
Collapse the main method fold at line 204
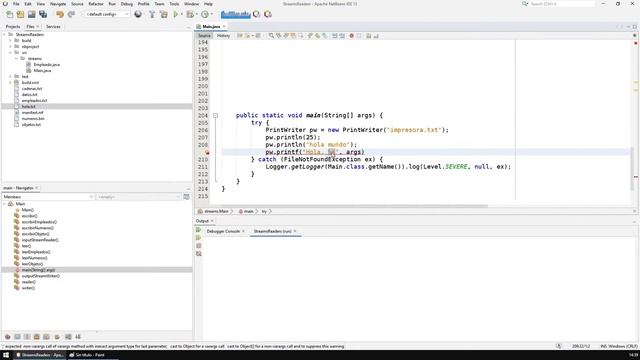pyautogui.click(x=216, y=116)
